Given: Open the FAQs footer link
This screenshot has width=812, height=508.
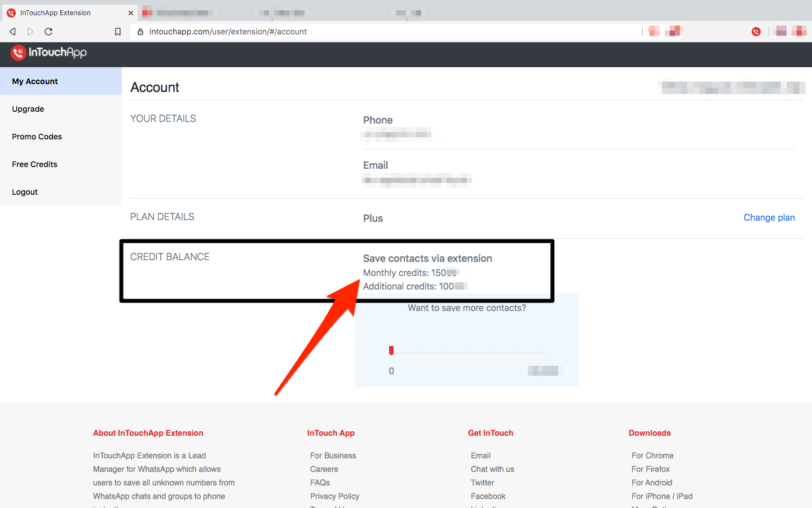Looking at the screenshot, I should tap(320, 483).
